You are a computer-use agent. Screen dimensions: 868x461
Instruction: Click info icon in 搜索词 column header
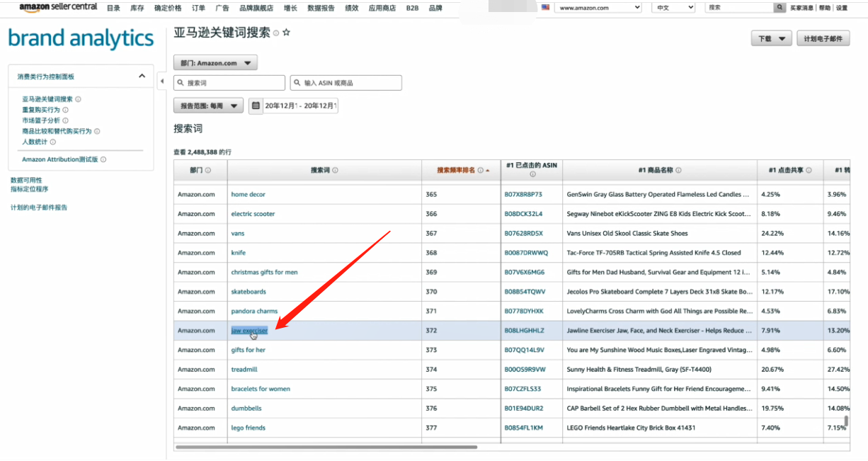pos(335,170)
